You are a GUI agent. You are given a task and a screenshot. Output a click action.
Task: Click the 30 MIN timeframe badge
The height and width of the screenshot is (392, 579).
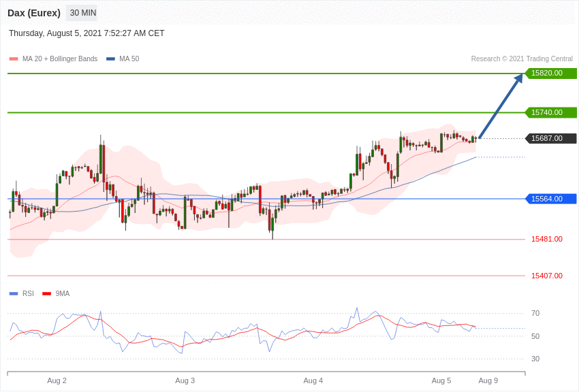[82, 13]
